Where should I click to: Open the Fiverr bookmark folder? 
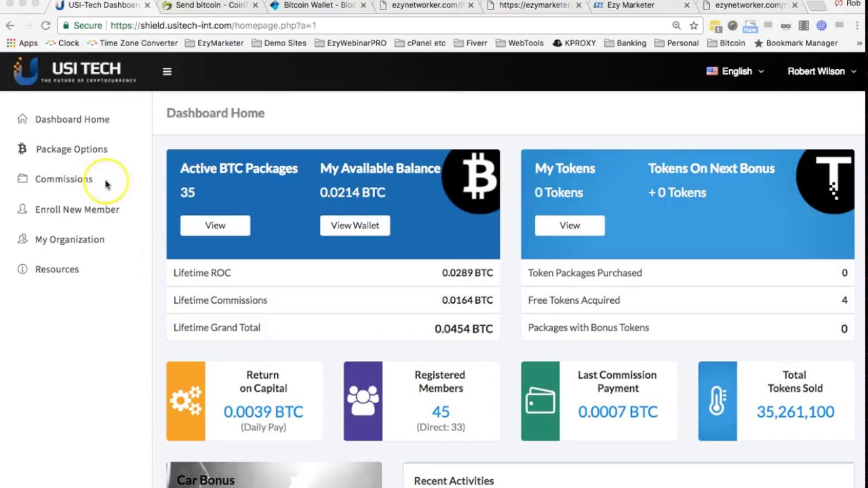470,43
